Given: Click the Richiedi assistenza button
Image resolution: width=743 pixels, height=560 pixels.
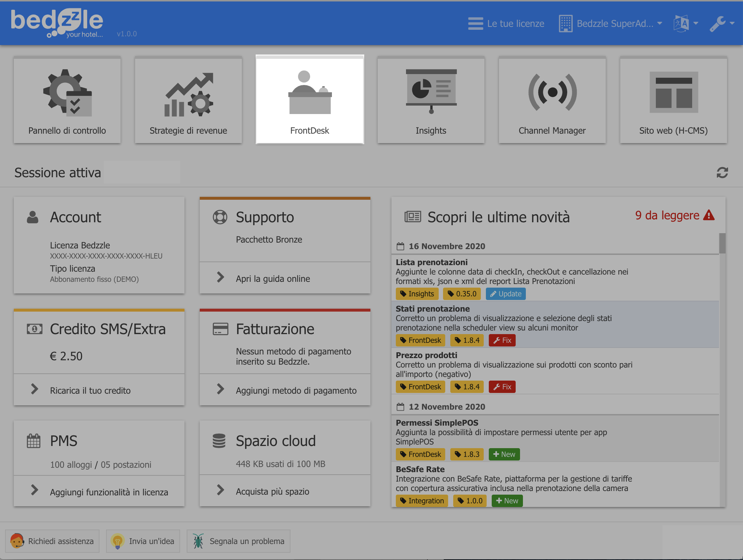Looking at the screenshot, I should point(52,541).
